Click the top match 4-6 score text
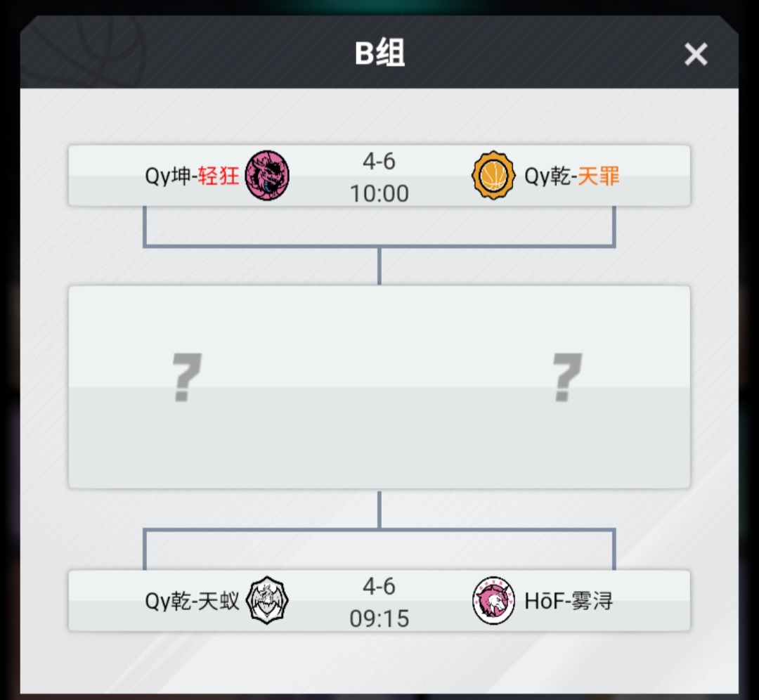 (379, 161)
